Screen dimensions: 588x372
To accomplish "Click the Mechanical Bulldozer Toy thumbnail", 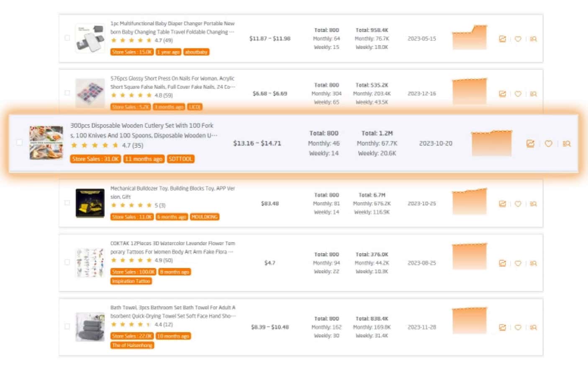I will click(x=90, y=203).
